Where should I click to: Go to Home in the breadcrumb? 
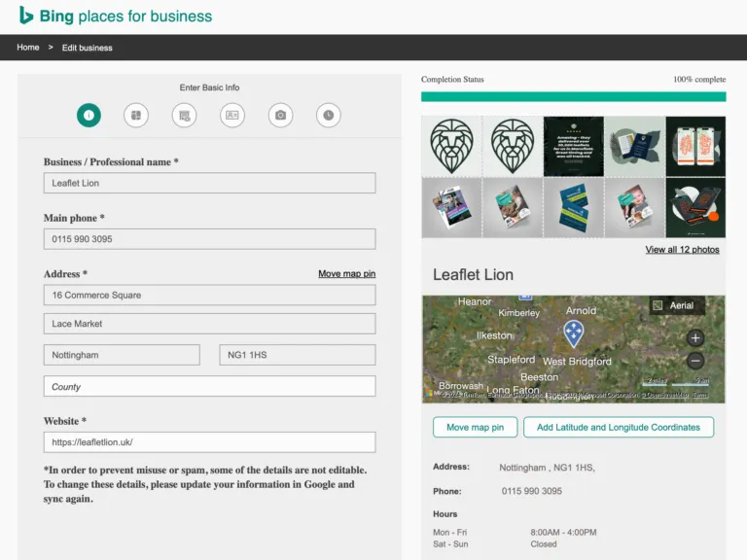coord(28,48)
